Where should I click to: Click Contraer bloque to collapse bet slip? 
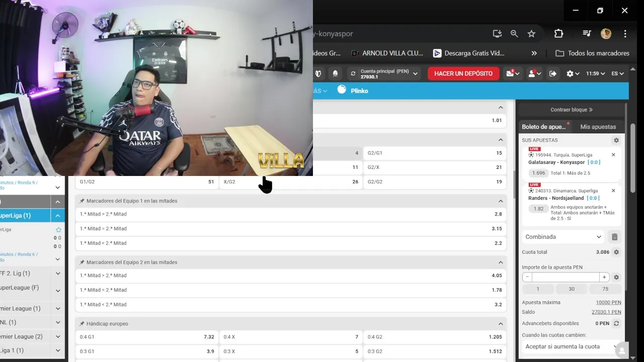pos(572,110)
